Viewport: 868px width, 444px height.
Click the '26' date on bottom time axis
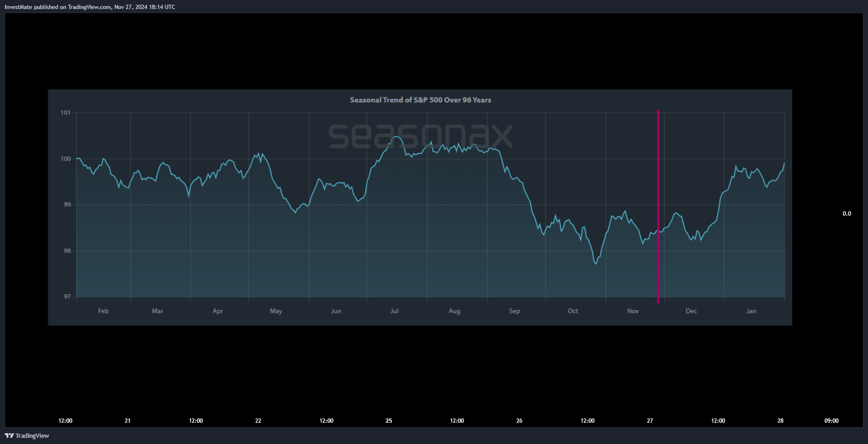pos(519,421)
